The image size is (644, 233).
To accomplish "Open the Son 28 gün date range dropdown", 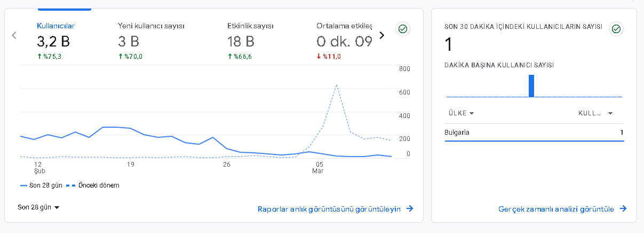I will (x=38, y=207).
